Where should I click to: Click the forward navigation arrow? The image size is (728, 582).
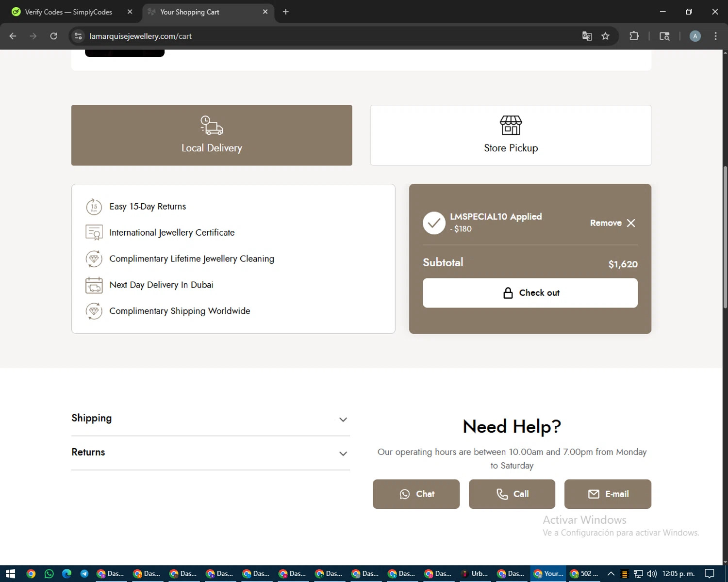[x=33, y=36]
